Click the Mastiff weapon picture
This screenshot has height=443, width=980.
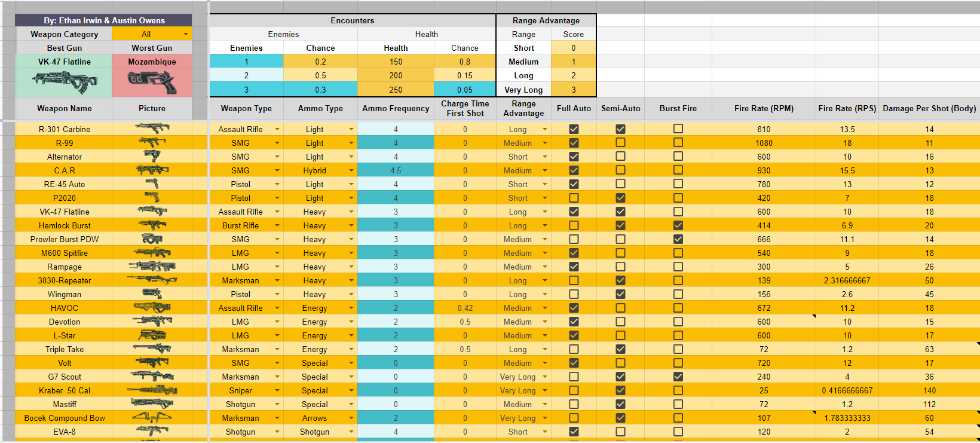tap(152, 403)
